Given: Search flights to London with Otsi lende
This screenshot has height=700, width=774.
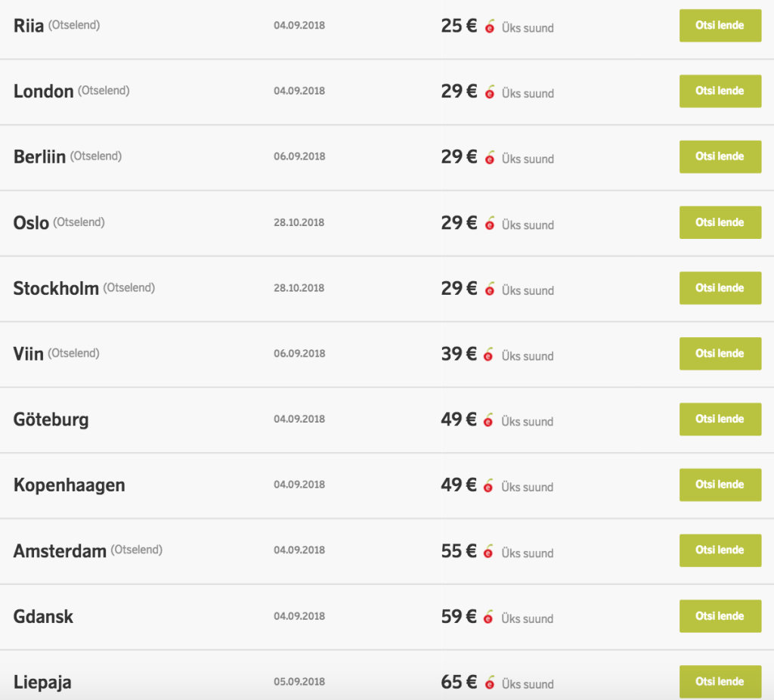Looking at the screenshot, I should (x=720, y=91).
